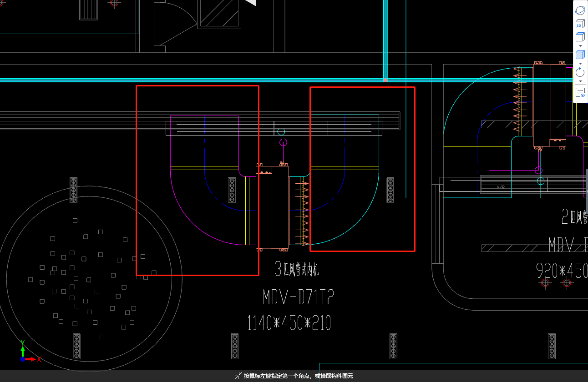Switch to the 3D view mode
The width and height of the screenshot is (588, 382).
click(580, 24)
